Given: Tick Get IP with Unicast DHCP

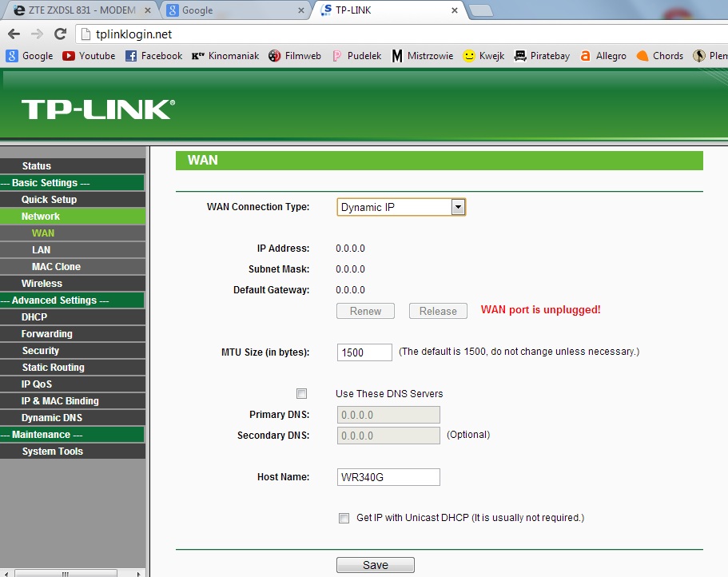Looking at the screenshot, I should pos(344,518).
